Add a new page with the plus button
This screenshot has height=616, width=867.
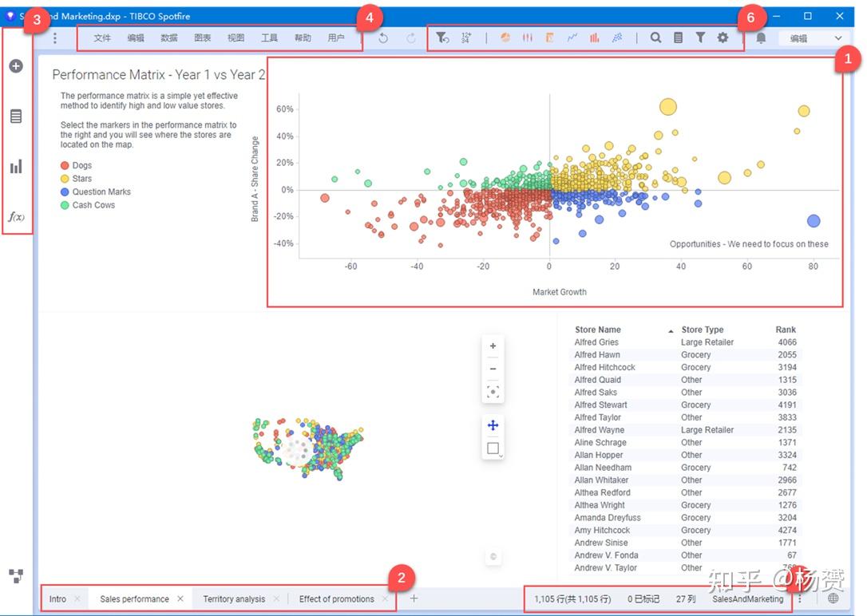(414, 598)
